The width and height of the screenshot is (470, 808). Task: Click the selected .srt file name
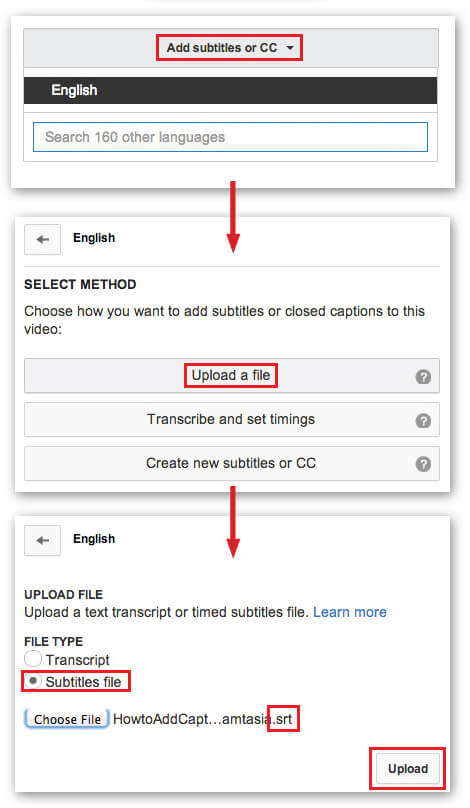coord(203,719)
